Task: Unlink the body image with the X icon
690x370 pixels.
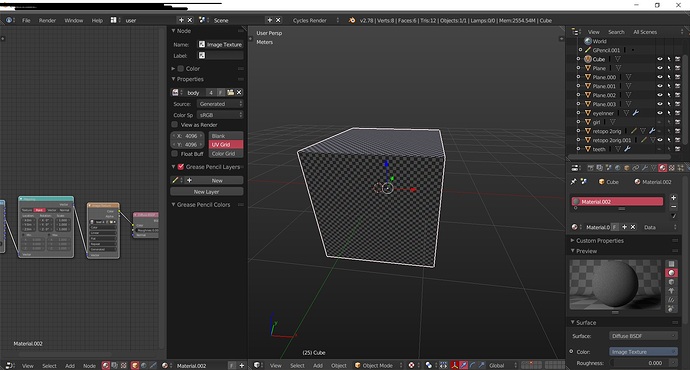Action: click(239, 92)
